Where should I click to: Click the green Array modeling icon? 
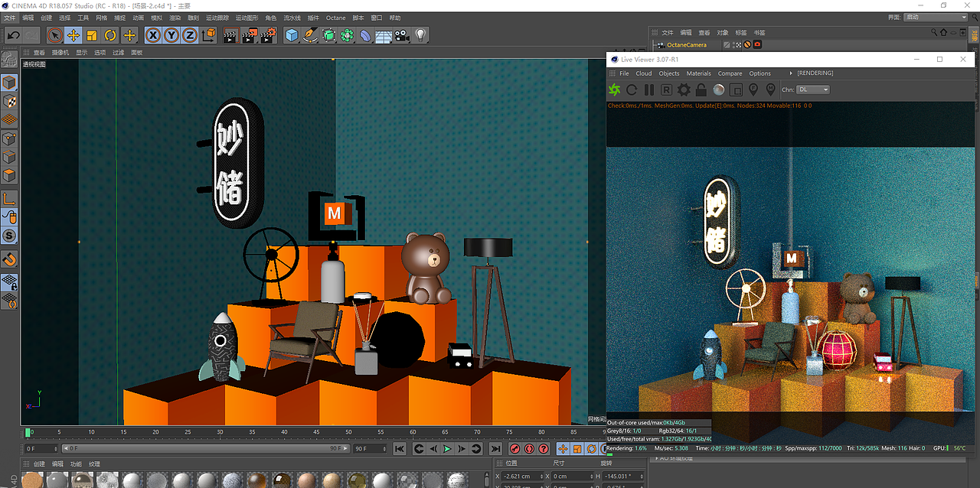pos(347,35)
